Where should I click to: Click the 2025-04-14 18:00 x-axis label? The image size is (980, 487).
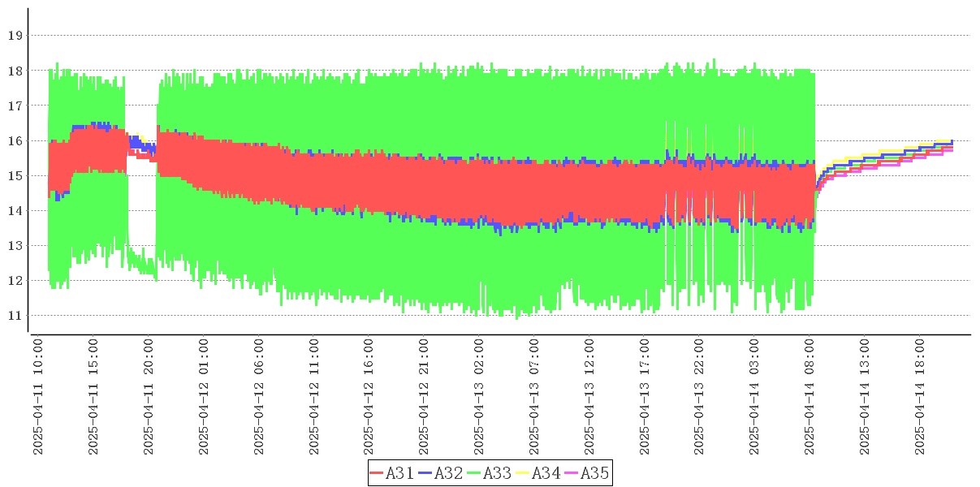922,397
